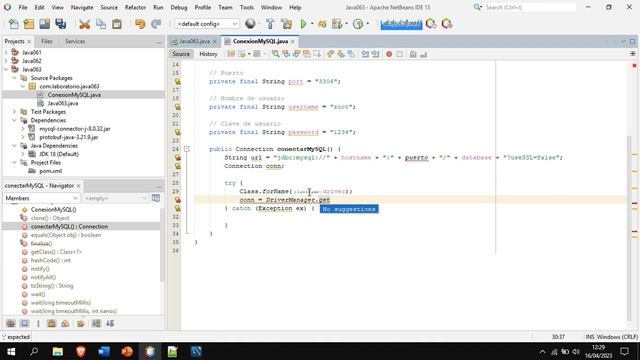Expand the Java062 project node
Image resolution: width=640 pixels, height=360 pixels.
pos(6,61)
